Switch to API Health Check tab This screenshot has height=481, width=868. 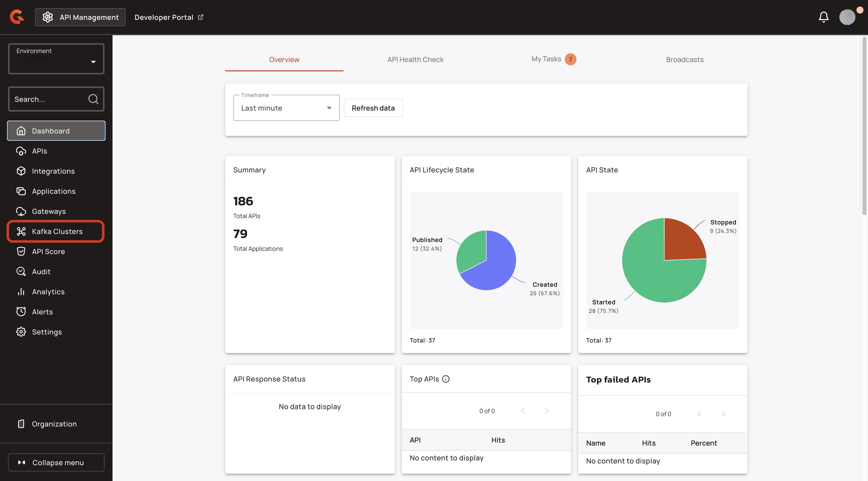click(x=415, y=60)
